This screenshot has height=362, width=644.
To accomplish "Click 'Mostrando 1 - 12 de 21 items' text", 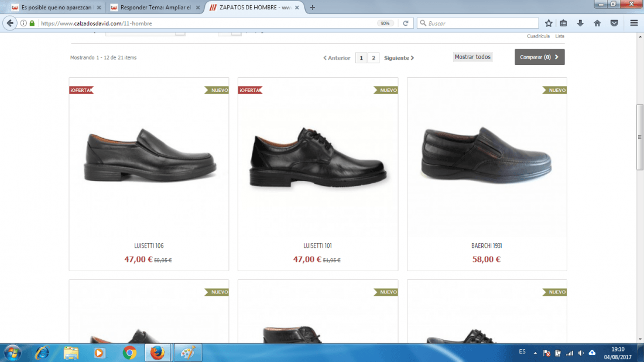I will [103, 57].
